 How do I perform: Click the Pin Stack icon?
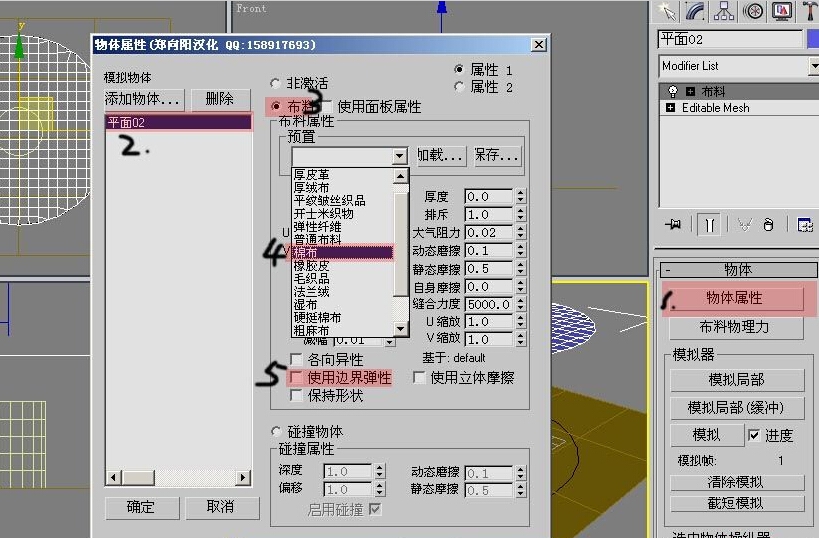click(673, 225)
